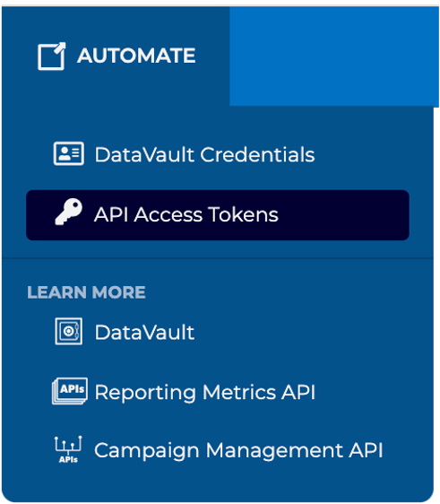Click the stacked APIs icon for Reporting Metrics
440x504 pixels.
(x=70, y=391)
